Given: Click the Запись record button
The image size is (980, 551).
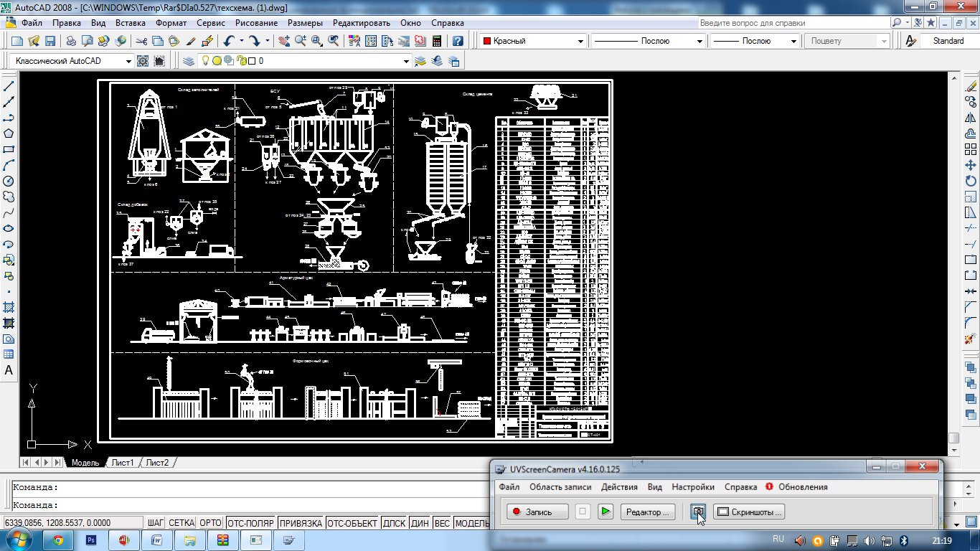Looking at the screenshot, I should click(537, 512).
